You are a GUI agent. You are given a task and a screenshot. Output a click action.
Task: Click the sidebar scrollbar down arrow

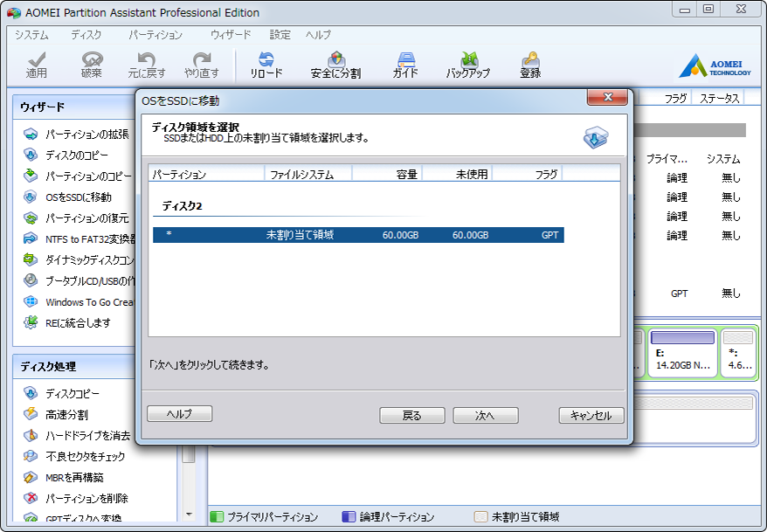tap(190, 515)
